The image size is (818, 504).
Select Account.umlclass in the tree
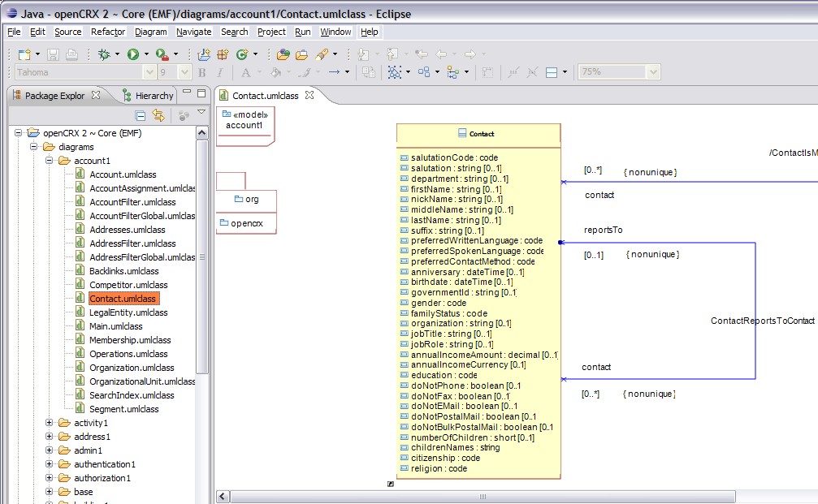click(123, 174)
